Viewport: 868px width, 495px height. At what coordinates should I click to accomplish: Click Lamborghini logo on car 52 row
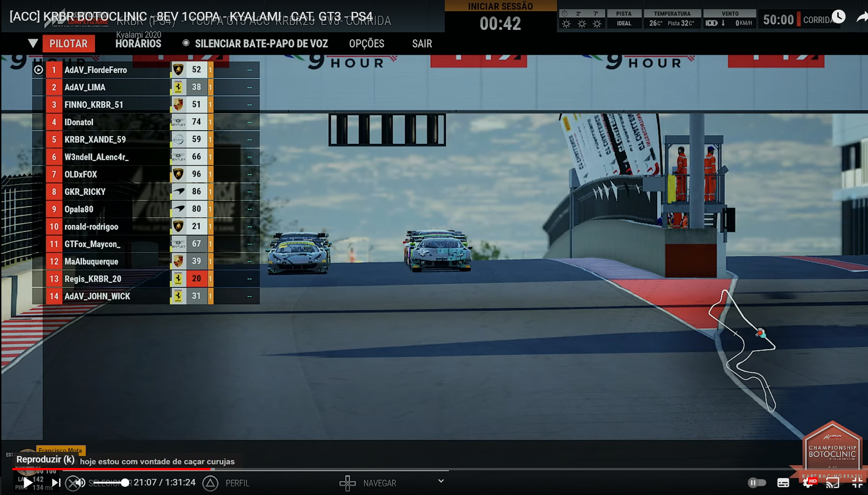178,70
